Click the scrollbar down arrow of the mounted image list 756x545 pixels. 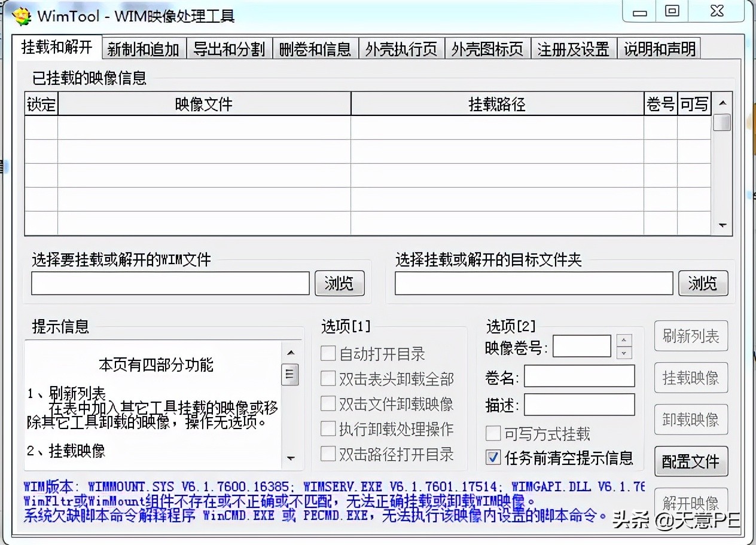click(722, 226)
